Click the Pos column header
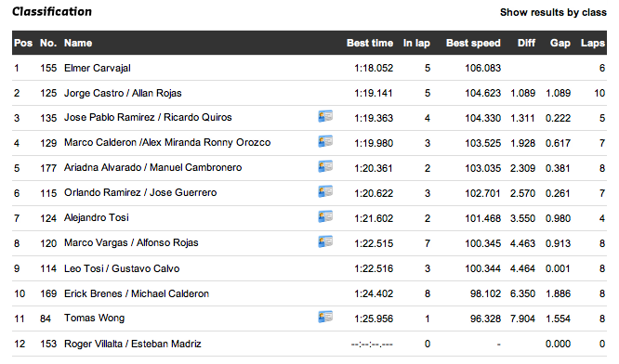The image size is (619, 364). [23, 43]
